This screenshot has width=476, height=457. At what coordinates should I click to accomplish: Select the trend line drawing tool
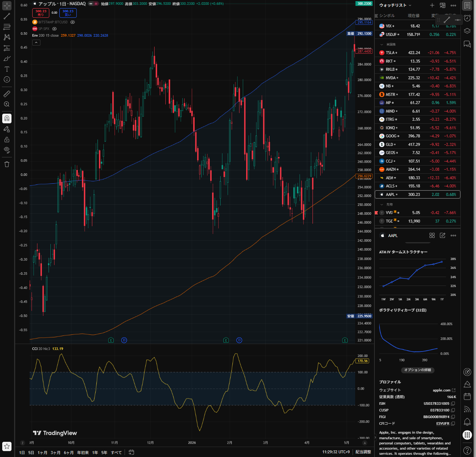(7, 16)
